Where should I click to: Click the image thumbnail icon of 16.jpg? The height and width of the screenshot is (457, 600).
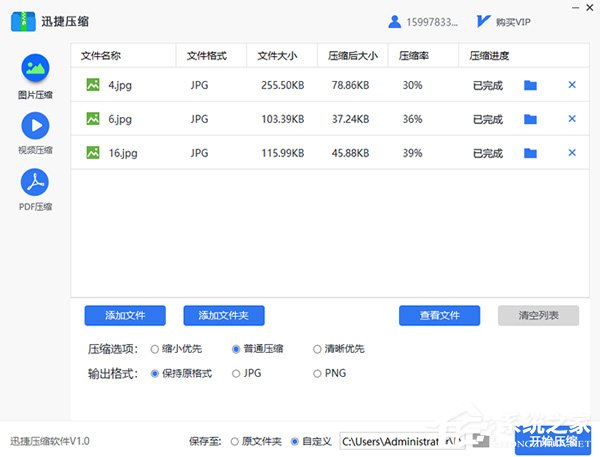(93, 153)
